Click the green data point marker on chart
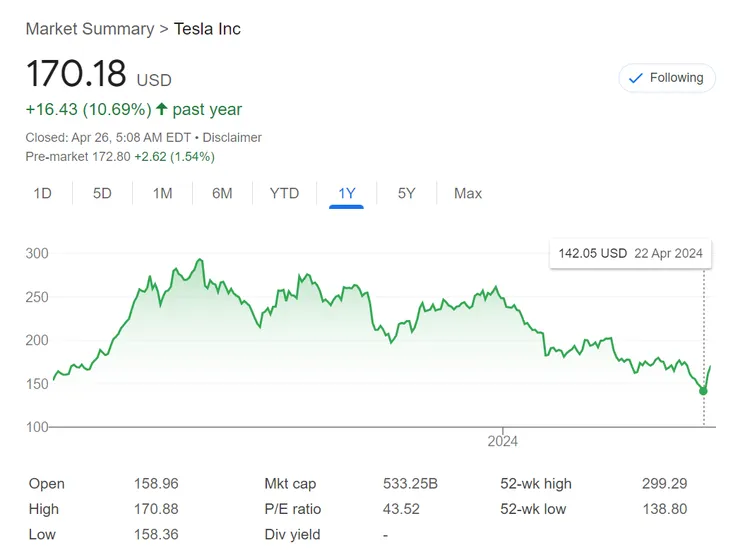This screenshot has width=740, height=557. click(703, 390)
